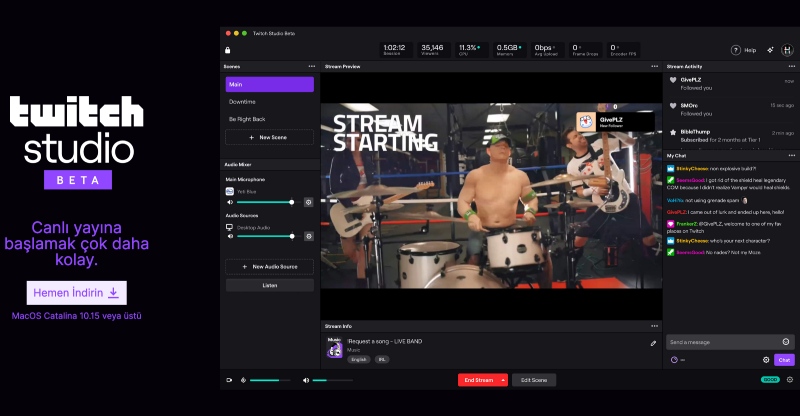Viewport: 800px width, 416px height.
Task: Click the Music category thumbnail
Action: [x=334, y=348]
